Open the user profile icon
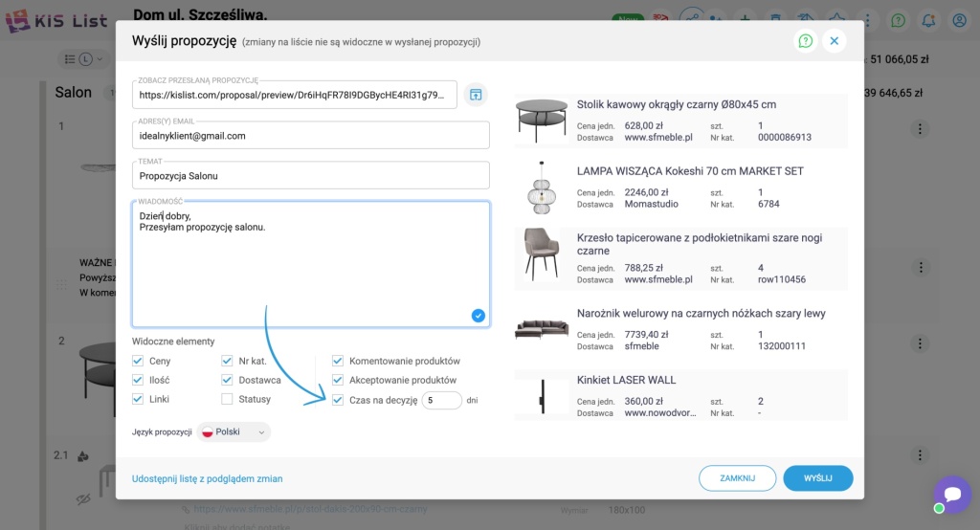The height and width of the screenshot is (530, 980). pos(958,19)
